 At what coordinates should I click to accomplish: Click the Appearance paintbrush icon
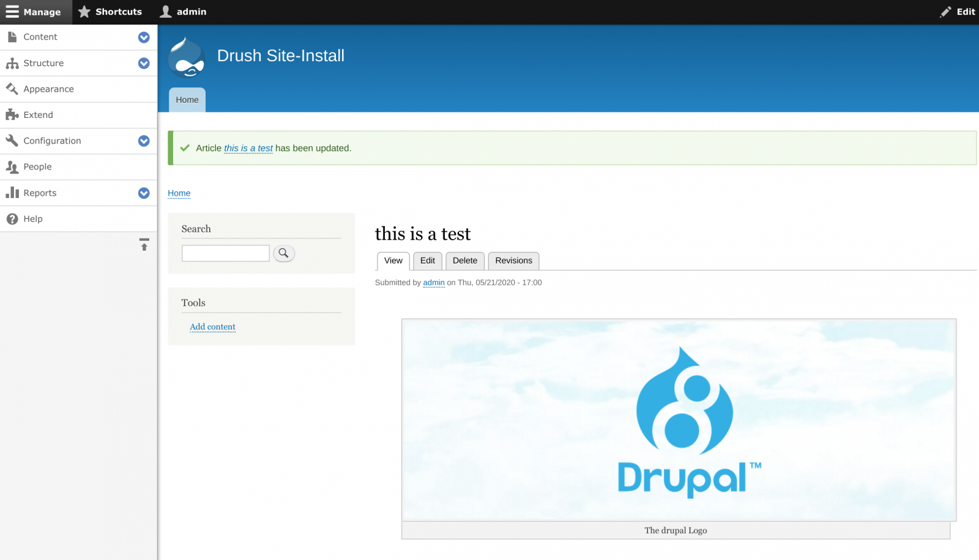[x=12, y=89]
